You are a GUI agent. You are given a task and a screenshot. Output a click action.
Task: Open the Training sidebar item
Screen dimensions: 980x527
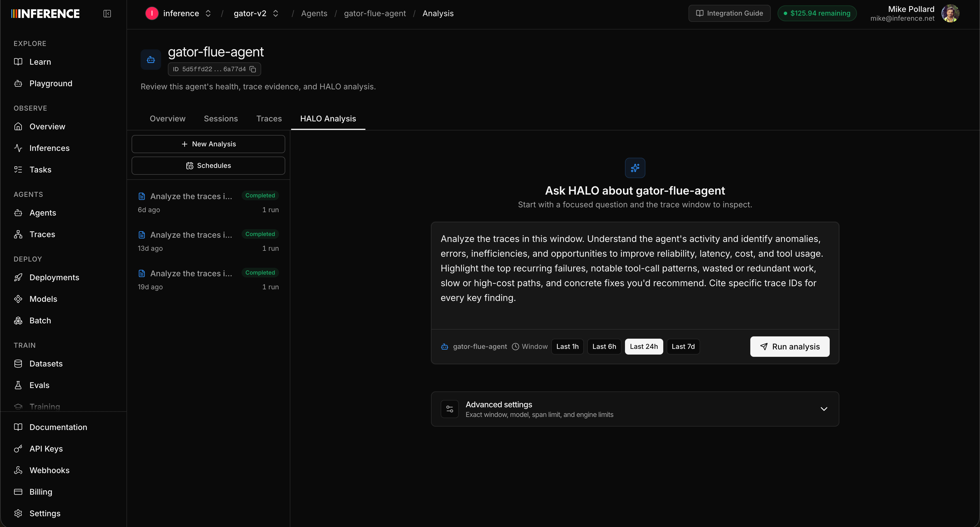pos(45,406)
